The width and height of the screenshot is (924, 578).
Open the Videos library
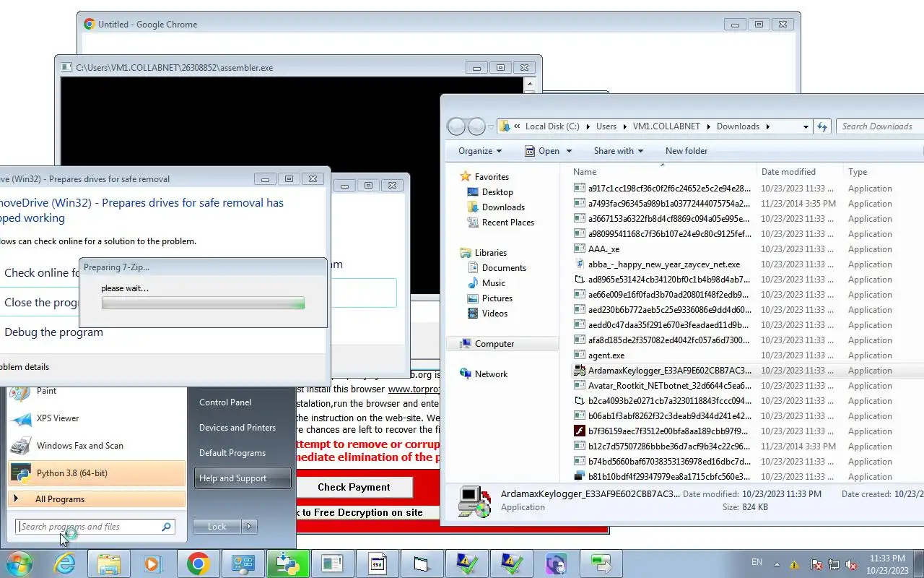click(494, 314)
